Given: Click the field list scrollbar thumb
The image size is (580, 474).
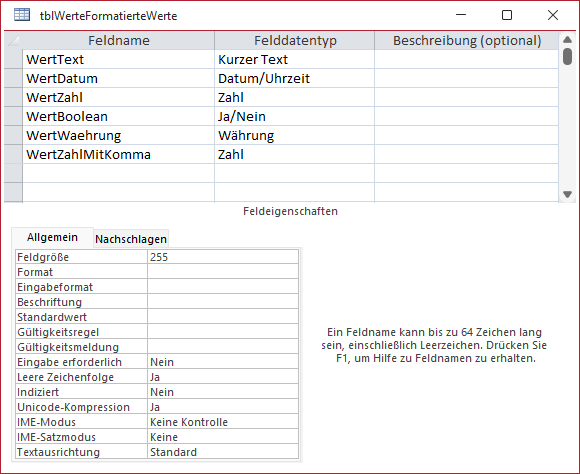Looking at the screenshot, I should (567, 57).
